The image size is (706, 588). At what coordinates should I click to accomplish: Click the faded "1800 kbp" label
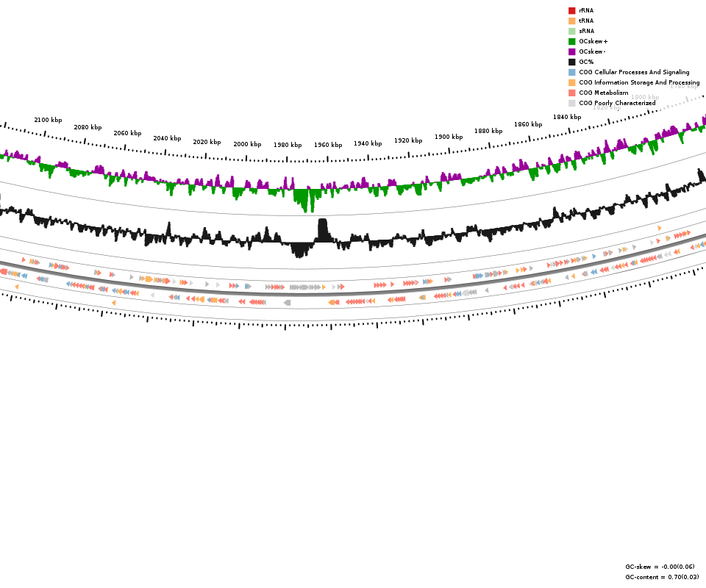[x=645, y=97]
